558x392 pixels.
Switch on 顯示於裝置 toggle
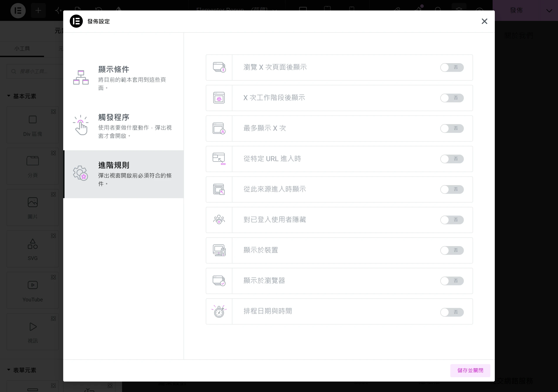(x=452, y=250)
